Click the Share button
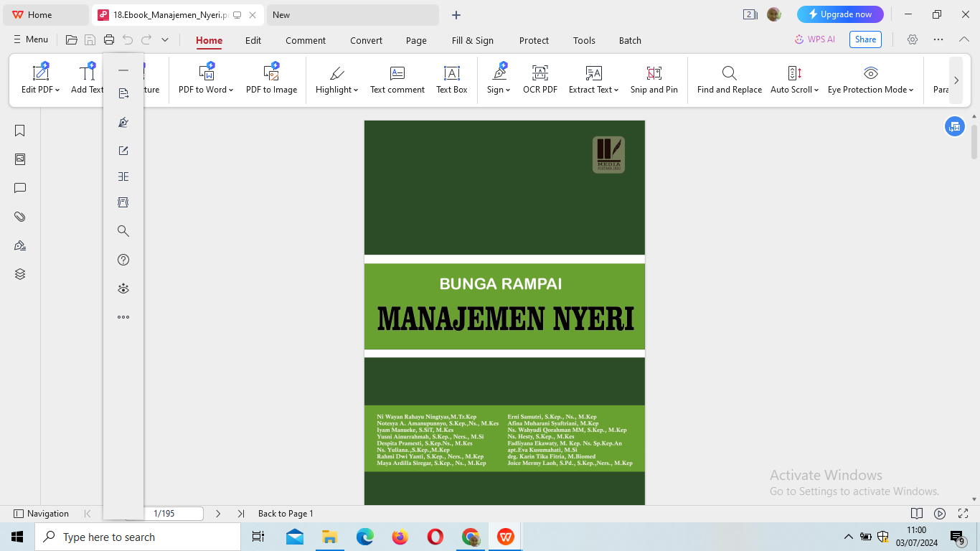Viewport: 980px width, 551px height. tap(865, 39)
